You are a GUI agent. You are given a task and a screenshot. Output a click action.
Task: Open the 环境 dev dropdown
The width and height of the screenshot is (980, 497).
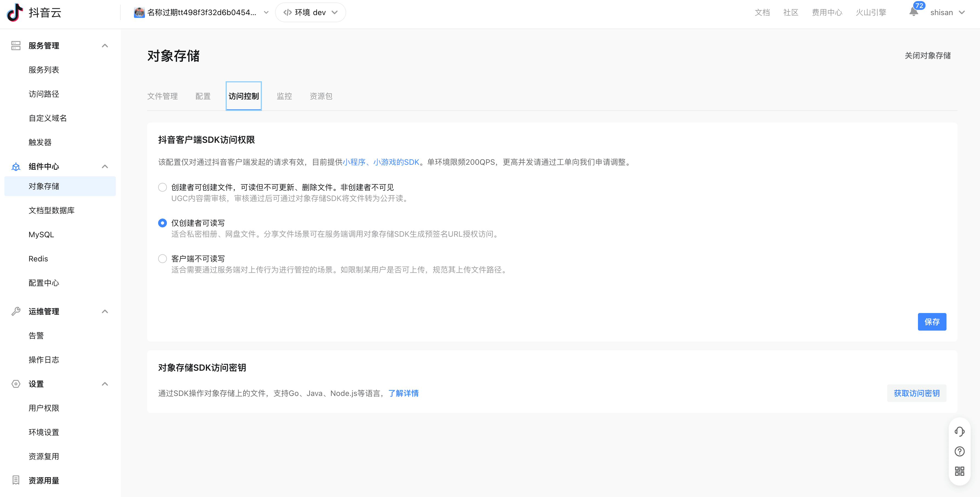tap(310, 13)
